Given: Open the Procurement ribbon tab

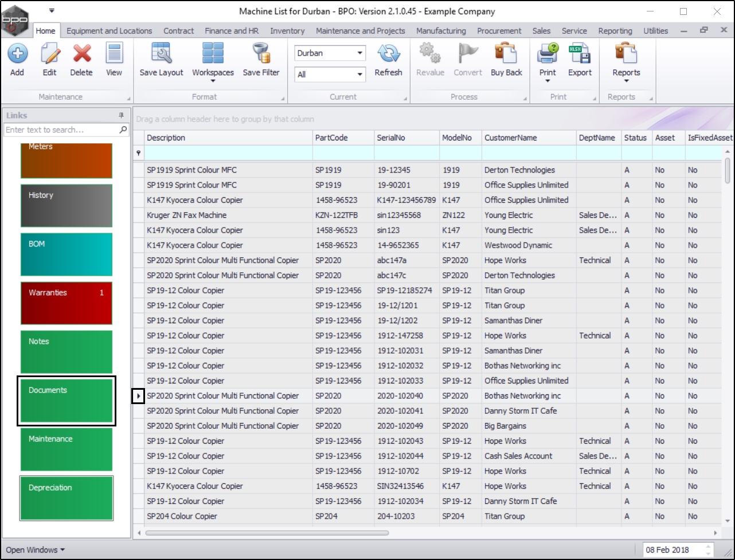Looking at the screenshot, I should click(499, 31).
